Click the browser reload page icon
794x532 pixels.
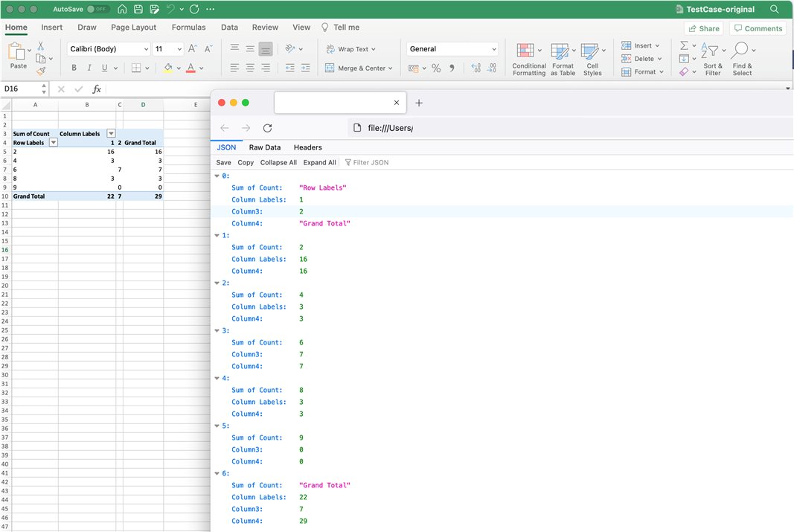(x=267, y=127)
